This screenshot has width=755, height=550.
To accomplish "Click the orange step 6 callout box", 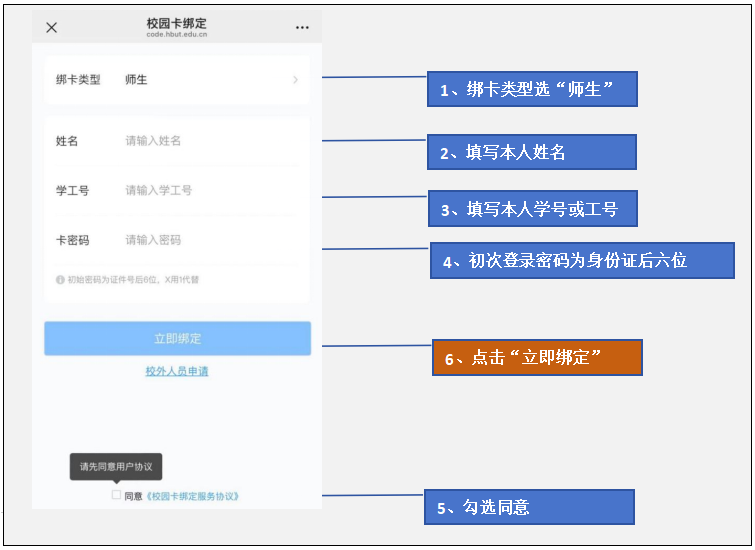I will [x=537, y=358].
